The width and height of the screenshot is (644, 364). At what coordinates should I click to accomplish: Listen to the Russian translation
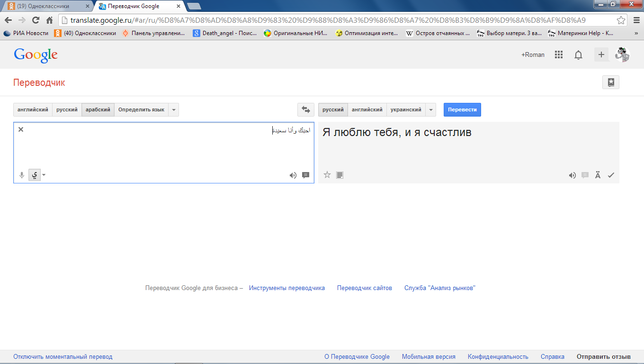click(572, 175)
